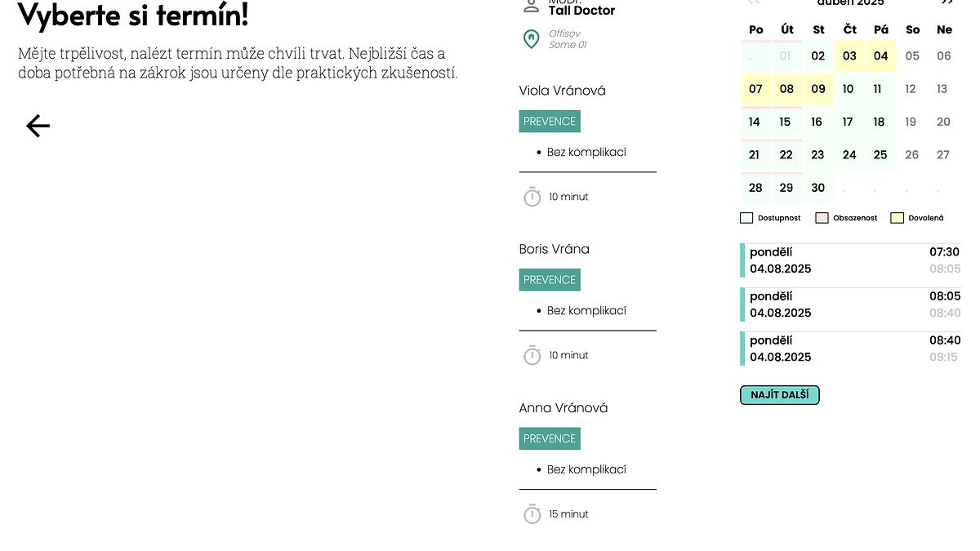Select day 14 in the calendar
The width and height of the screenshot is (980, 551).
(755, 122)
